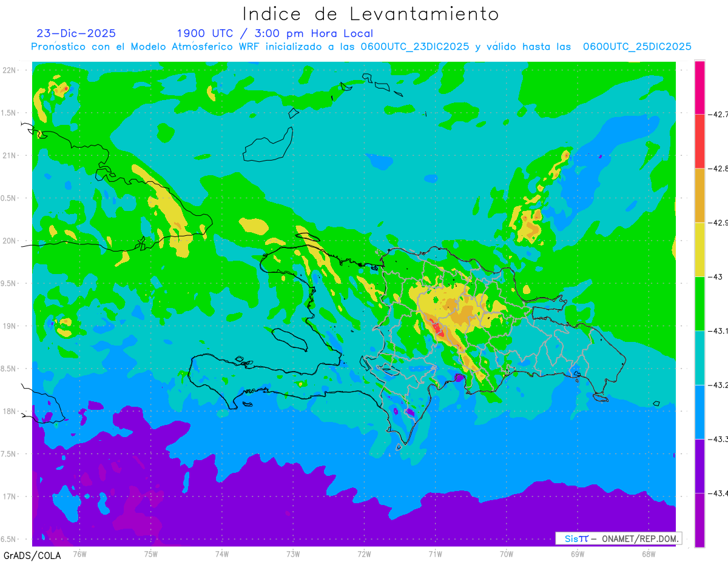
Task: Click the '71W' longitude label
Action: click(x=436, y=554)
